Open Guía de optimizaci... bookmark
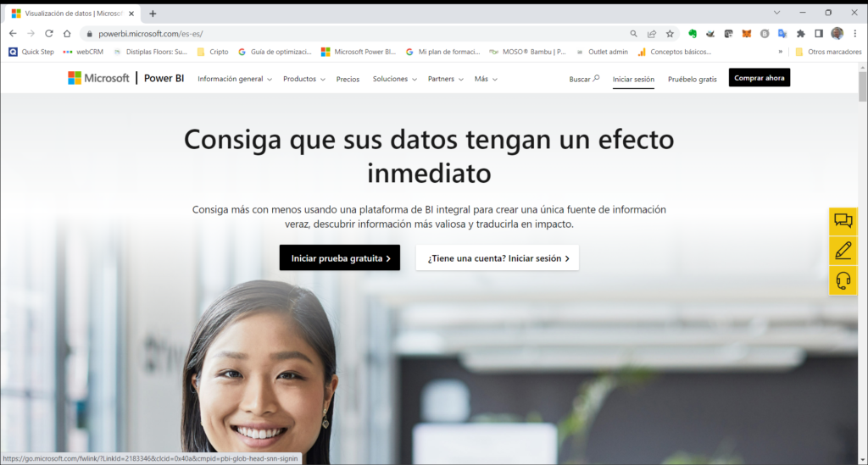Image resolution: width=868 pixels, height=465 pixels. click(x=275, y=52)
